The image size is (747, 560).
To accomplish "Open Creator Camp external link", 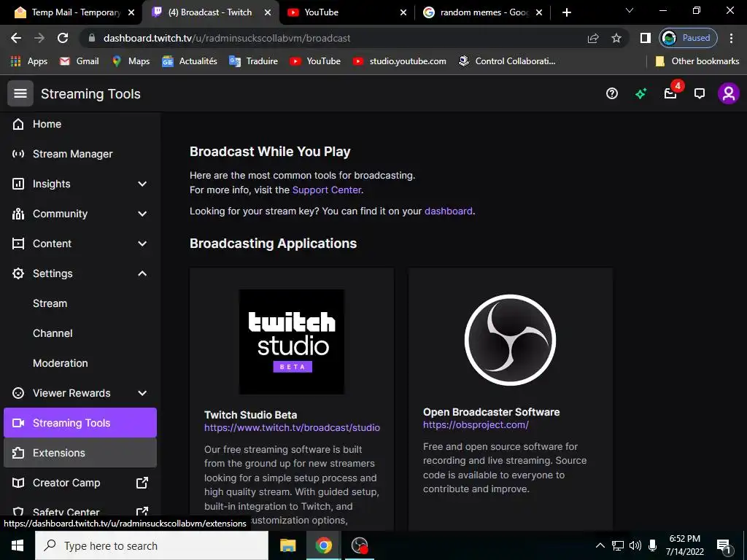I will pos(79,483).
